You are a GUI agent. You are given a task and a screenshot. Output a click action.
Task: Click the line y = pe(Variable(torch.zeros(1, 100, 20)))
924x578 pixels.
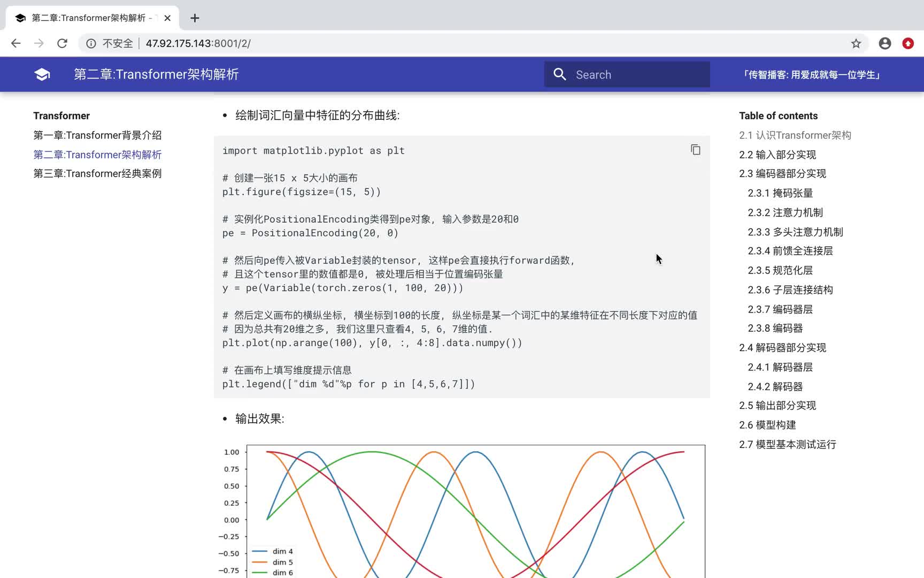pyautogui.click(x=343, y=288)
